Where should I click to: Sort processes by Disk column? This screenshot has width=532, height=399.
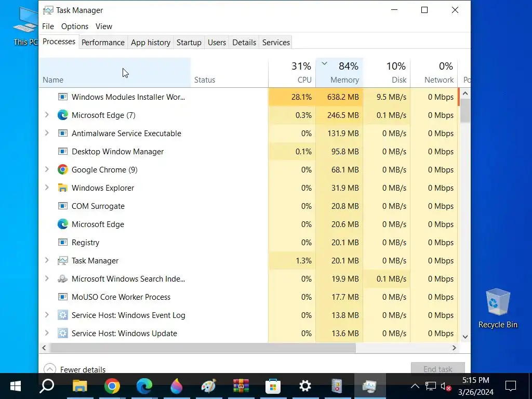[387, 73]
